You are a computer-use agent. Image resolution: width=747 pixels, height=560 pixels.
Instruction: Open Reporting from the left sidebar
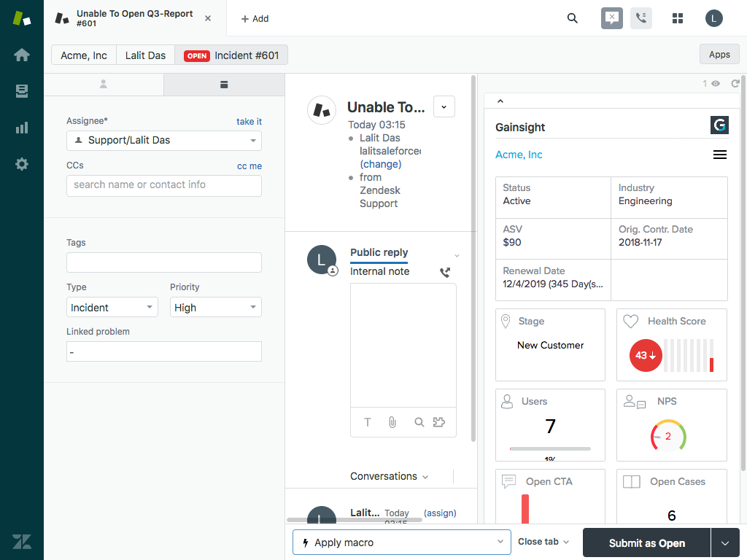(21, 127)
